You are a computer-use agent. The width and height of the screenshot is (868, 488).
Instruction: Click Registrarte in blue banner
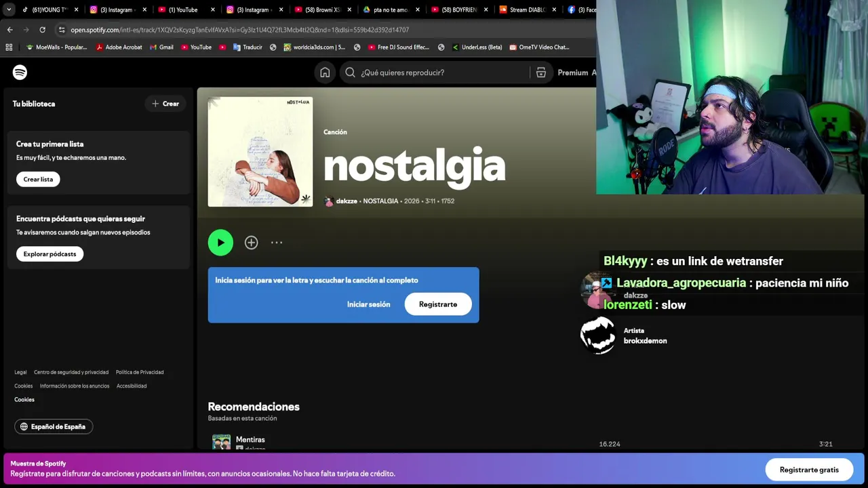tap(438, 304)
